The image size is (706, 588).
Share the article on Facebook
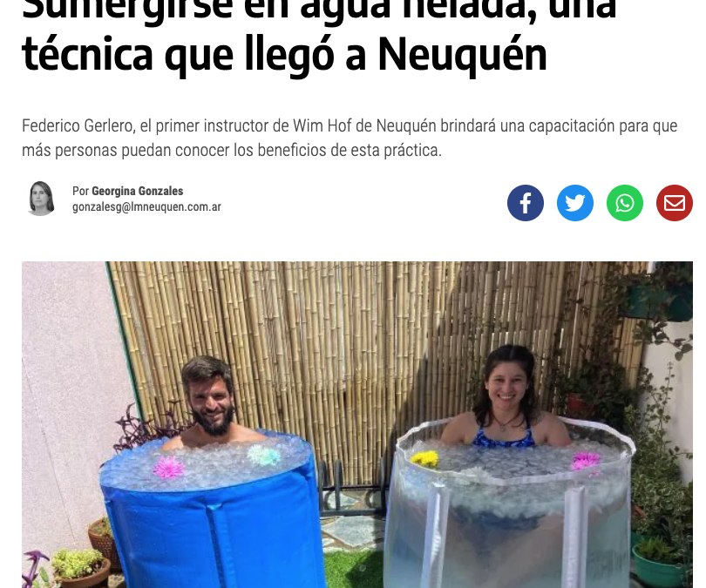526,203
